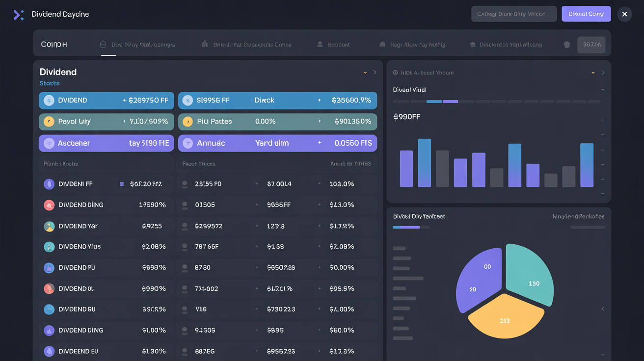Viewport: 644px width, 361px height.
Task: Switch to the Coinoh tab
Action: (54, 44)
